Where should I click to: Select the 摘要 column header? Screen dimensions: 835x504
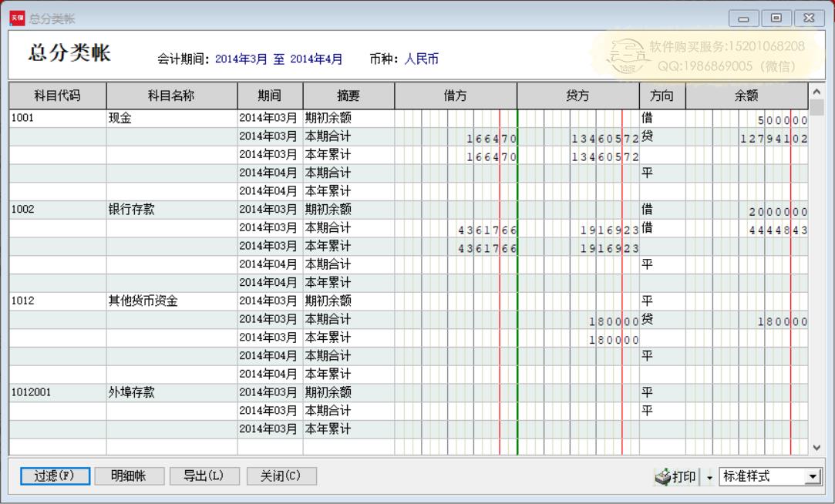(x=348, y=96)
